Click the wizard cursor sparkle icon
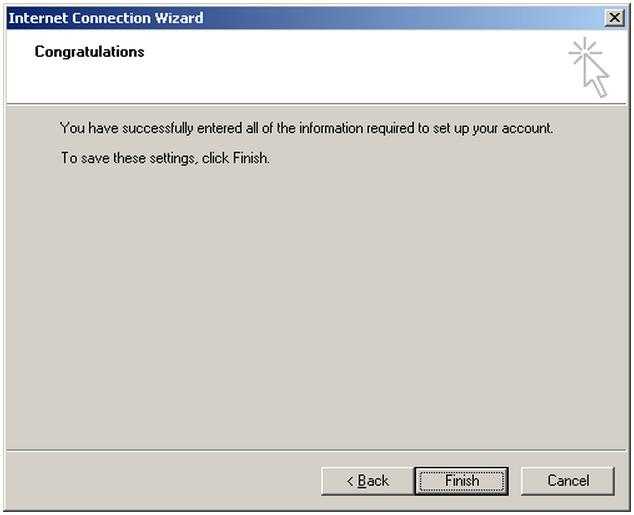The image size is (634, 515). pyautogui.click(x=589, y=67)
